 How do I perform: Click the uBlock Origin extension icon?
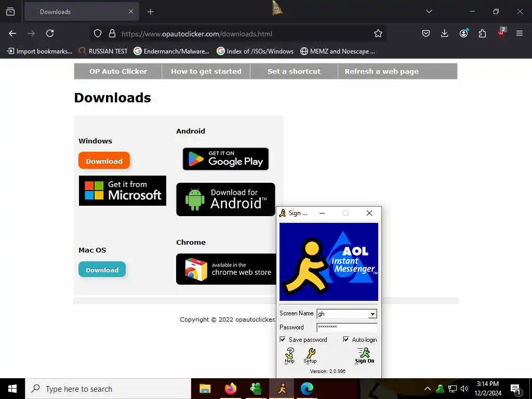tap(501, 33)
